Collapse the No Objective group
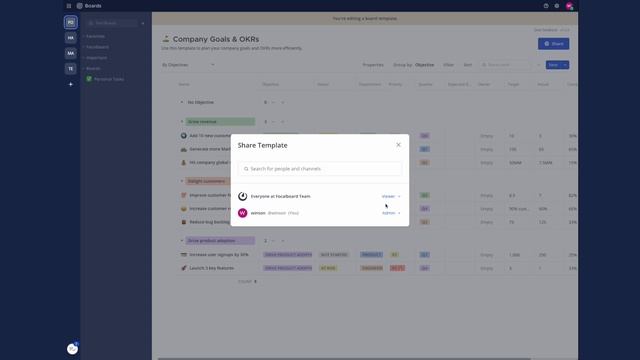The height and width of the screenshot is (360, 640). pyautogui.click(x=182, y=102)
